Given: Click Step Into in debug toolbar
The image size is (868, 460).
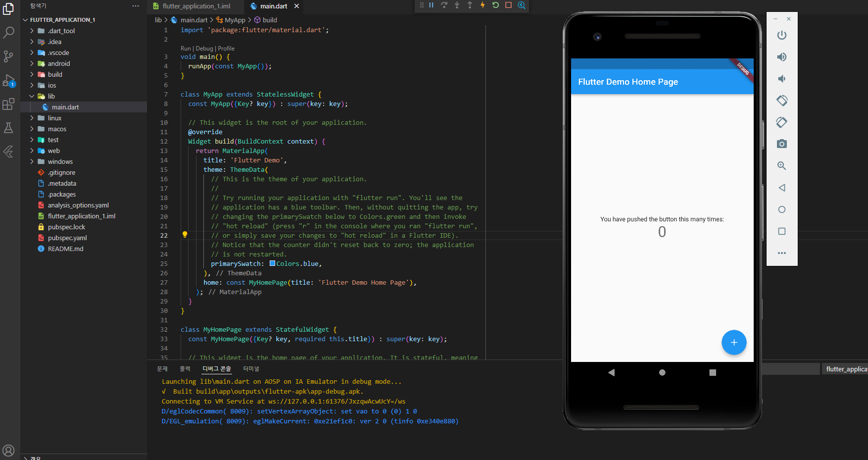Looking at the screenshot, I should click(457, 5).
